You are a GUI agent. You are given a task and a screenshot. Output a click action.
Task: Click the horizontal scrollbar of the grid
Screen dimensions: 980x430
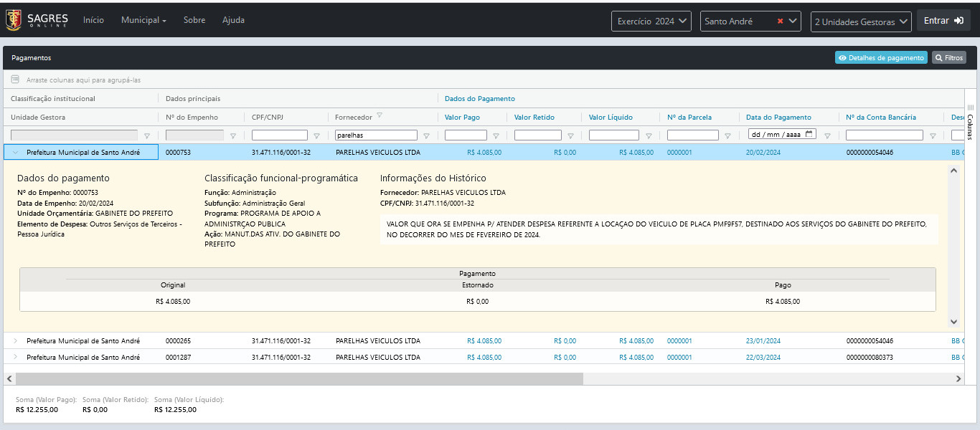click(299, 378)
